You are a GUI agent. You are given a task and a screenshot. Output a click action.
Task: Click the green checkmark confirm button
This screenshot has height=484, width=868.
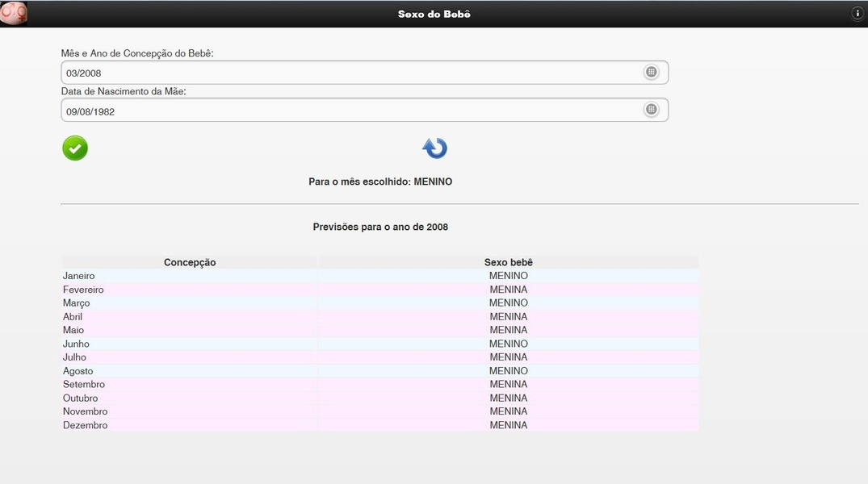[75, 148]
